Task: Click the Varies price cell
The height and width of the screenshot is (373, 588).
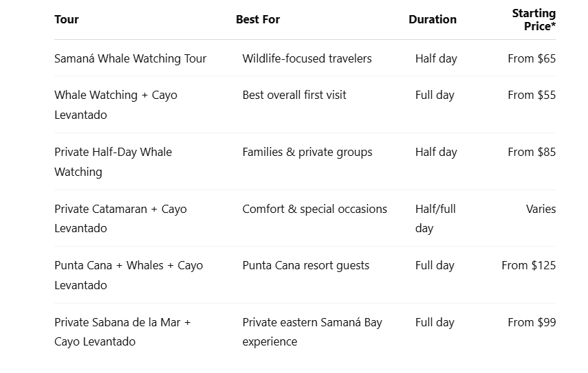Action: click(541, 209)
